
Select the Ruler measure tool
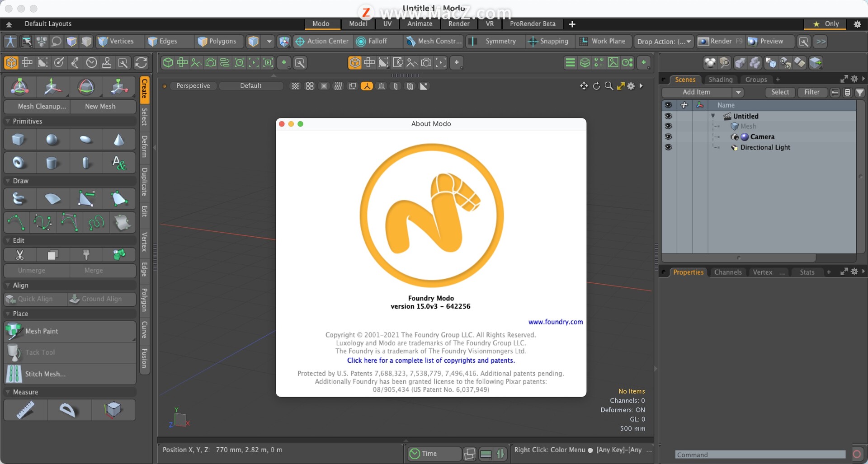[25, 410]
